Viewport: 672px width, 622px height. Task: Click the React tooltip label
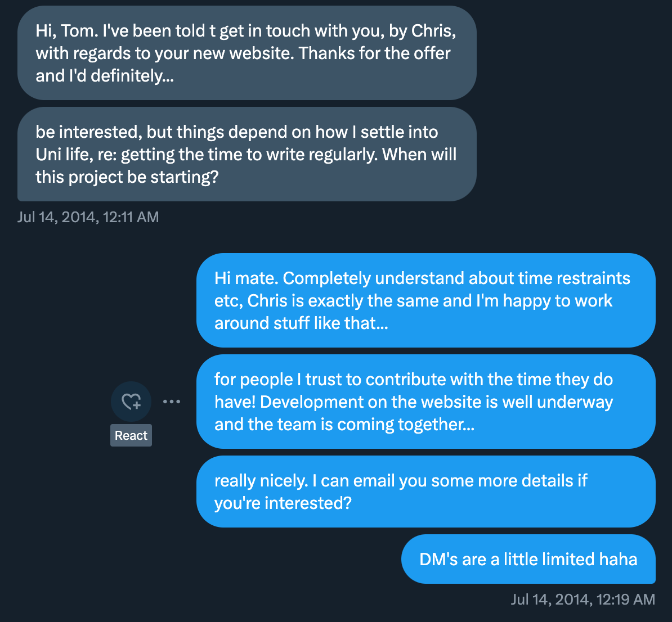pyautogui.click(x=131, y=435)
